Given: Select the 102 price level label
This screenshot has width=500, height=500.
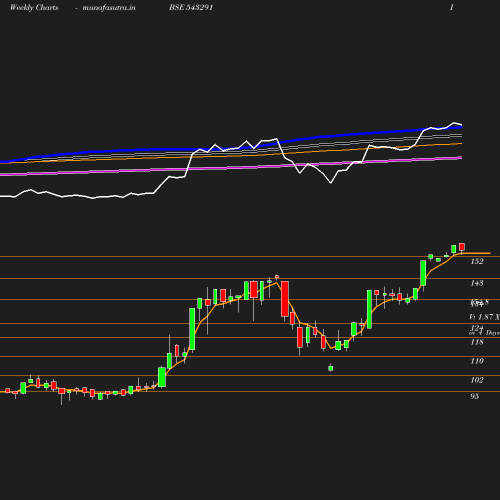Looking at the screenshot, I should [477, 380].
